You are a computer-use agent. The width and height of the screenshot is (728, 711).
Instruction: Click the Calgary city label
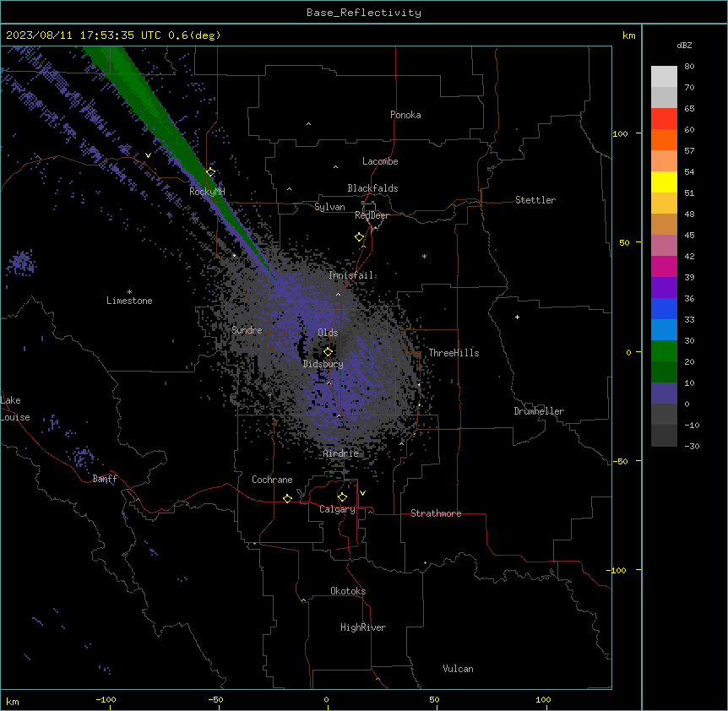click(337, 509)
